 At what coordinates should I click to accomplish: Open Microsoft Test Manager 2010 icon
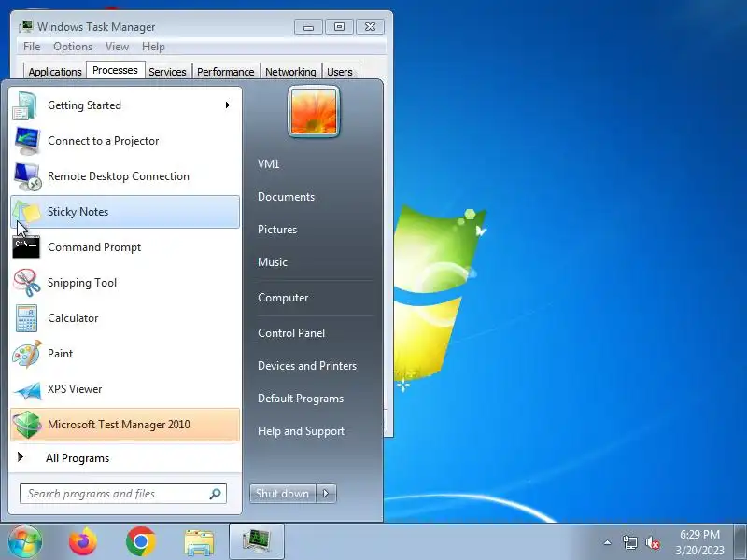coord(27,425)
